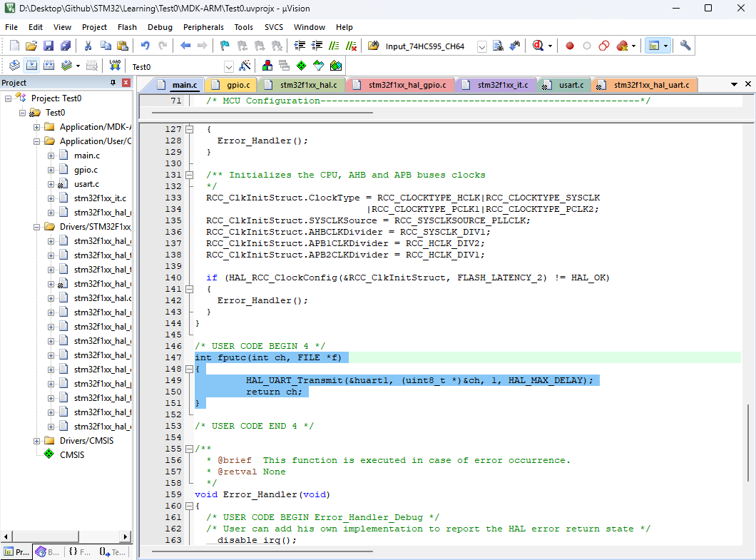756x560 pixels.
Task: Click the Paste toolbar icon
Action: [123, 46]
